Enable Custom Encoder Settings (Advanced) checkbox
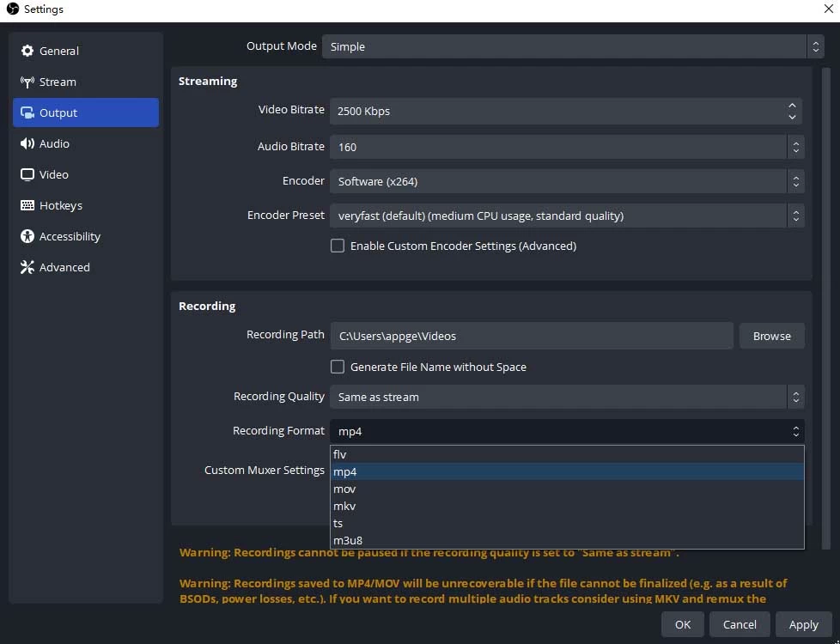The width and height of the screenshot is (840, 644). (x=338, y=246)
